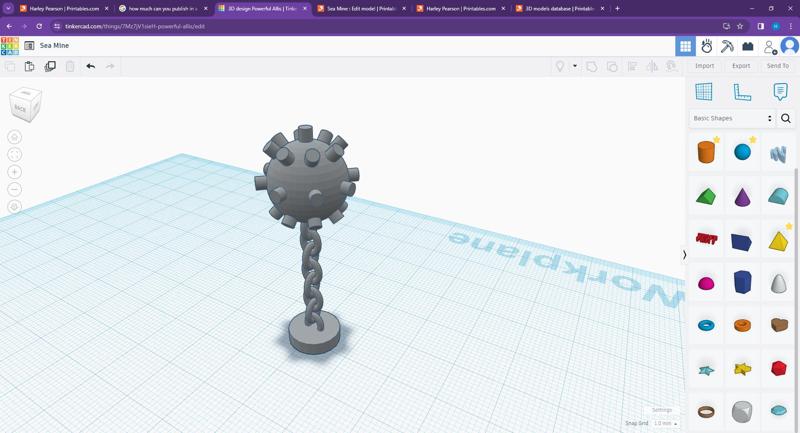This screenshot has width=800, height=433.
Task: Click the Group shapes icon
Action: 591,66
